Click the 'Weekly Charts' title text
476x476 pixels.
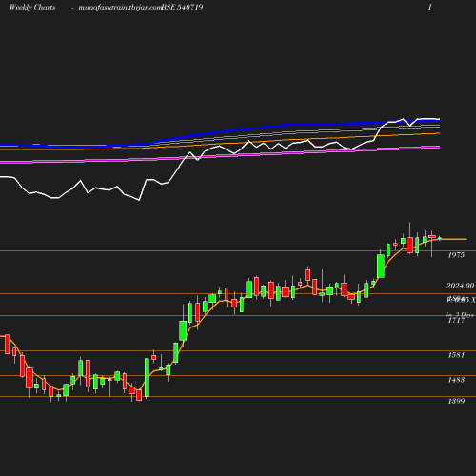click(32, 8)
